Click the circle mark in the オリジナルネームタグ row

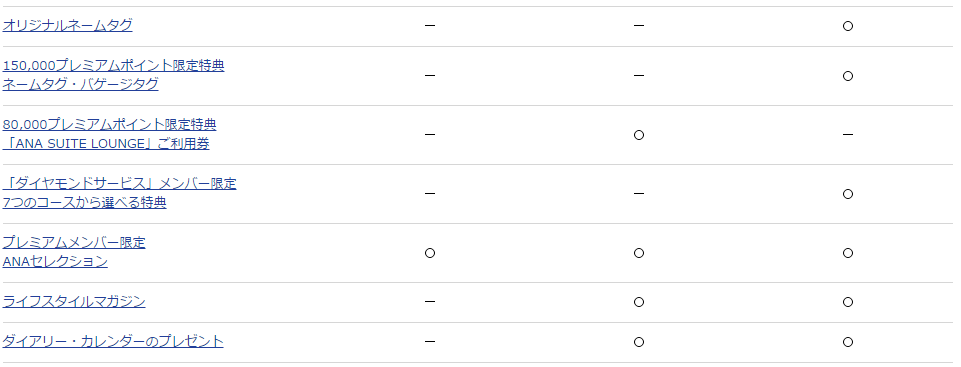(848, 26)
